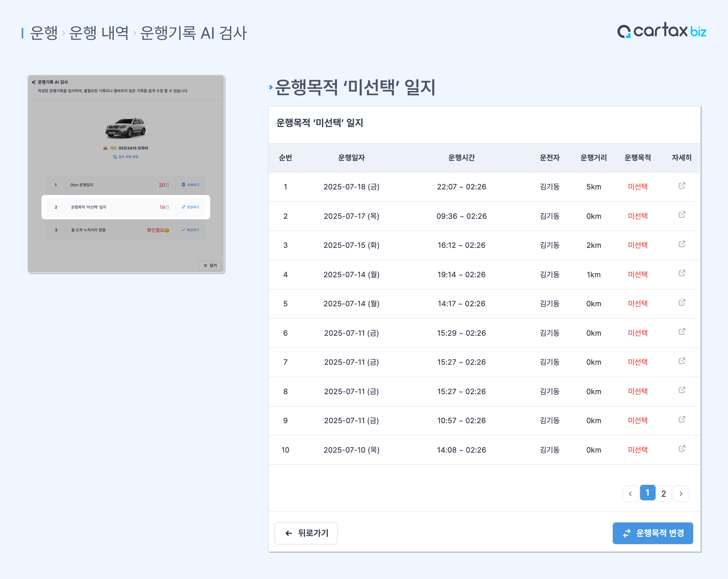Click 검사 차량 변경 link

126,157
